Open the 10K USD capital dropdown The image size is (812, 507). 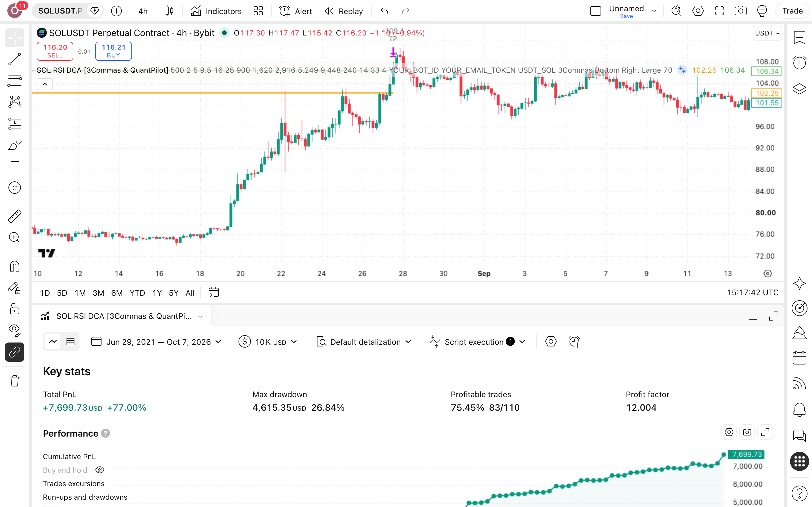[268, 342]
